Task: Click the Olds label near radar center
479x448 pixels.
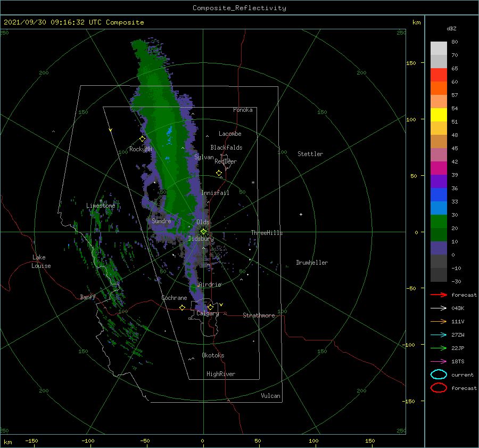Action: click(x=203, y=222)
